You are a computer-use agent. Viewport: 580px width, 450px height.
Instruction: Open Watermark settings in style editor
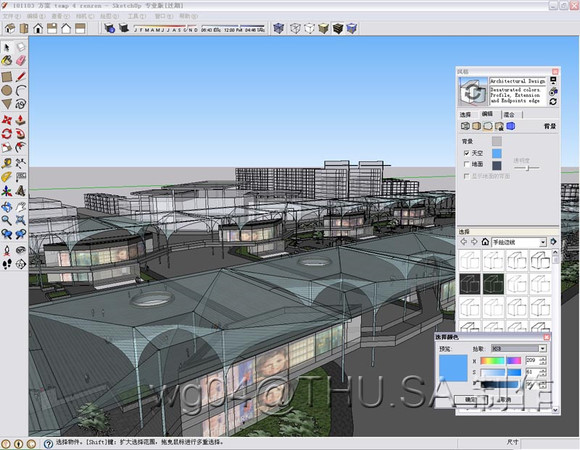pos(499,126)
